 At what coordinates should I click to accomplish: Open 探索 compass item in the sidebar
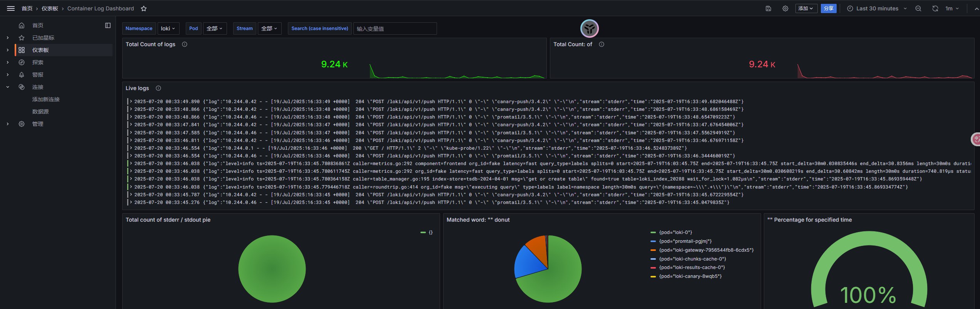38,62
